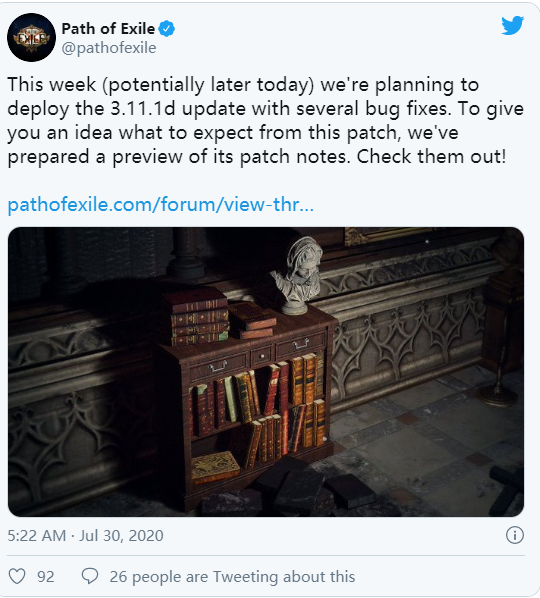Click the stacked books atop the cabinet
This screenshot has height=598, width=540.
pos(219,316)
